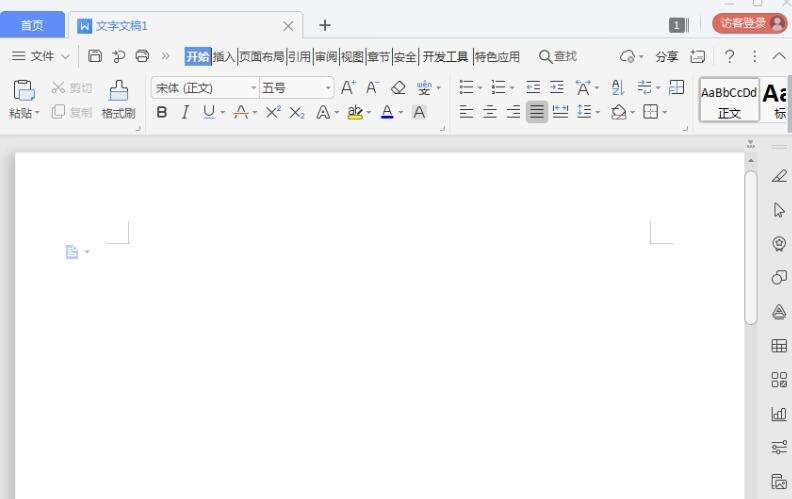Open the 文件 menu dropdown

(40, 56)
